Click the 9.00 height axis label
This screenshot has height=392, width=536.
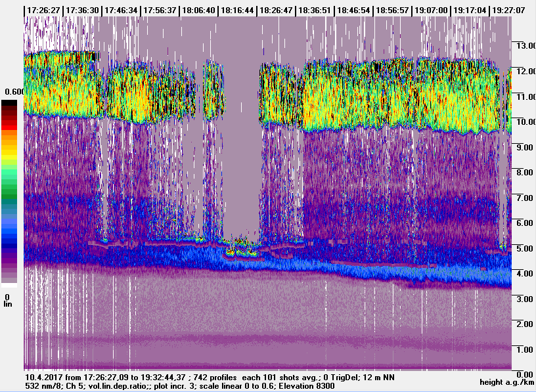[525, 147]
